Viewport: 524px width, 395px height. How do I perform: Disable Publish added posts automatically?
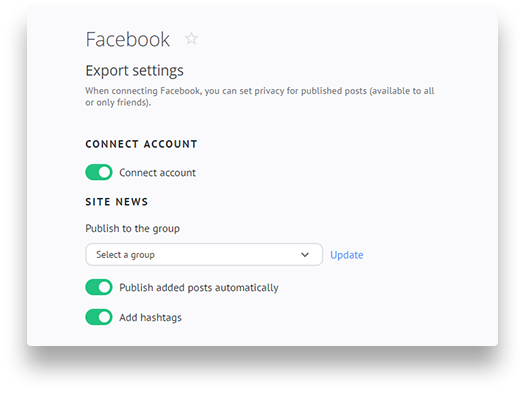(99, 287)
